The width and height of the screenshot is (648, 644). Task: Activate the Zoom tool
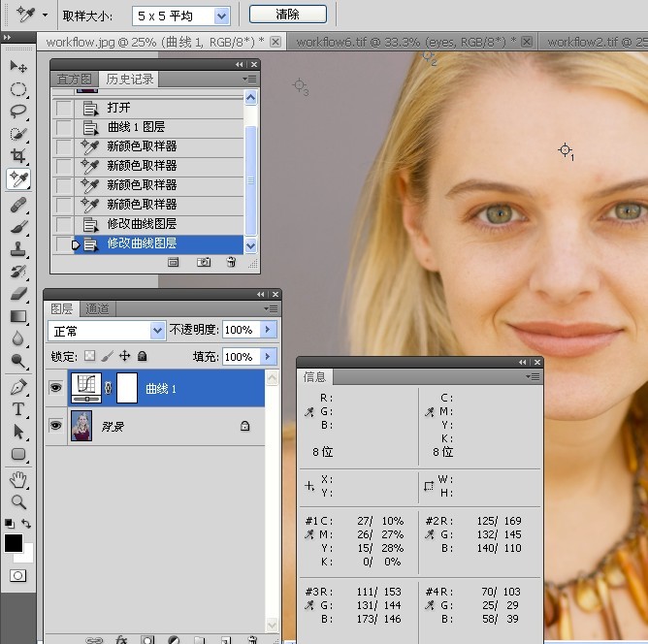pos(18,501)
